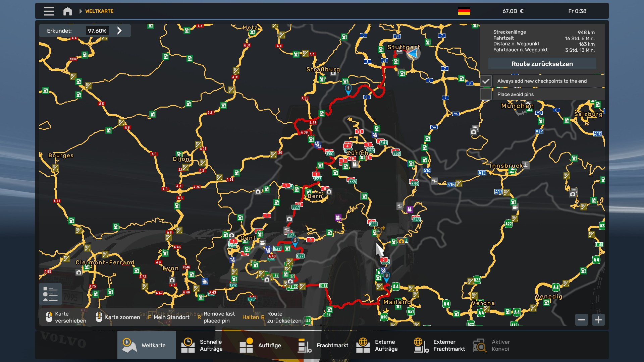
Task: Click the orange camera viewpoint icon near Mailand
Action: (401, 241)
